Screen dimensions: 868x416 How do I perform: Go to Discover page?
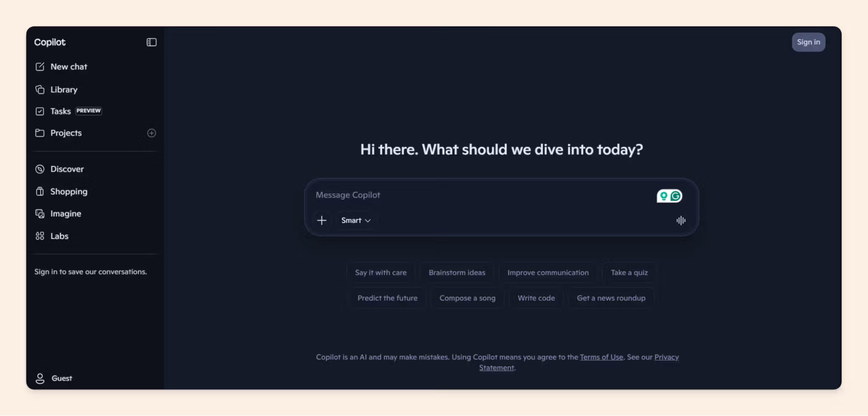(67, 169)
